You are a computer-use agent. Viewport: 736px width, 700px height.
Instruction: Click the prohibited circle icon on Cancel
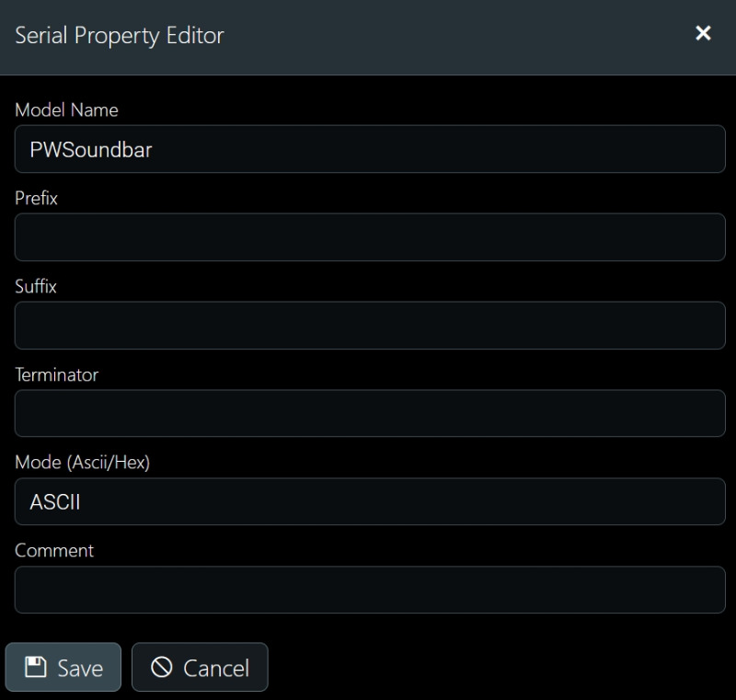[x=162, y=667]
